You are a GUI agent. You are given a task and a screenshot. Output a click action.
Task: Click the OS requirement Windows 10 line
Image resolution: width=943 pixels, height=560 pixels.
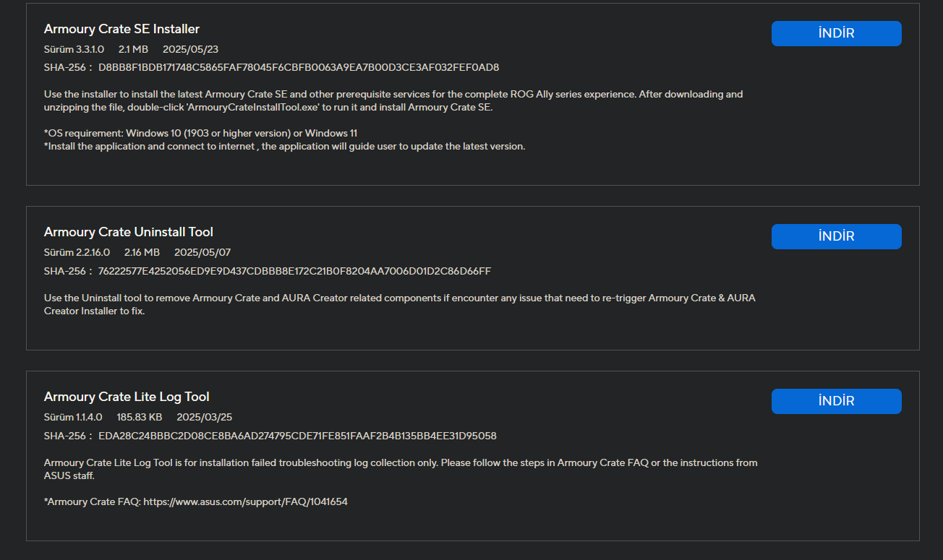pyautogui.click(x=200, y=133)
